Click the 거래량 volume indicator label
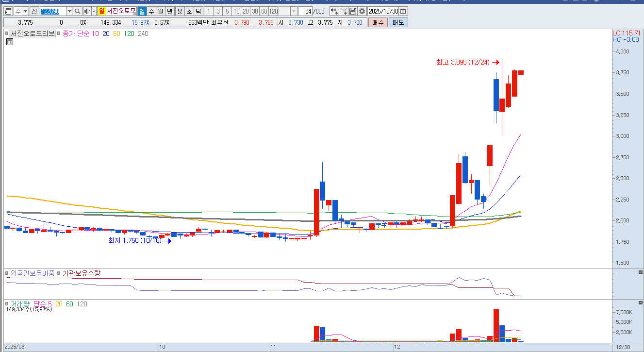The width and height of the screenshot is (644, 352). [x=20, y=304]
